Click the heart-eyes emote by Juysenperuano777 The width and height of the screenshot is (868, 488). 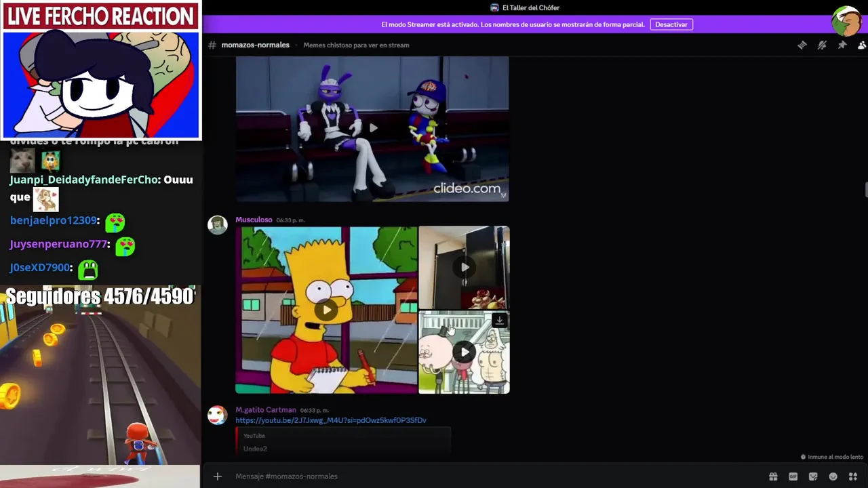[x=125, y=245]
